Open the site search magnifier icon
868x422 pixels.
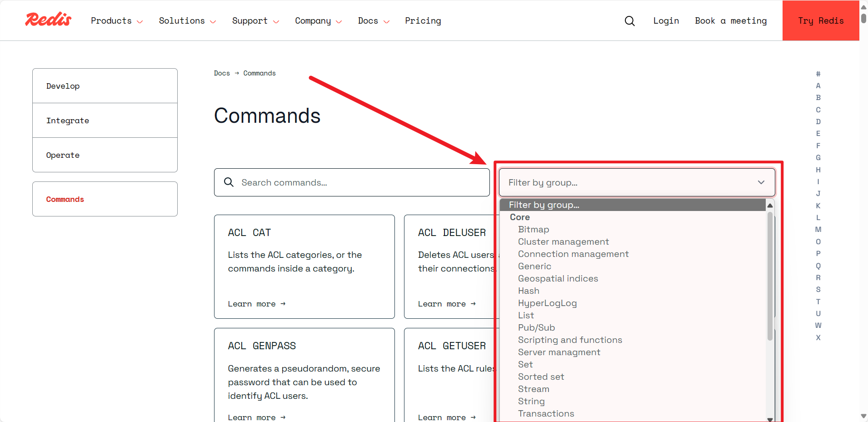pyautogui.click(x=629, y=21)
